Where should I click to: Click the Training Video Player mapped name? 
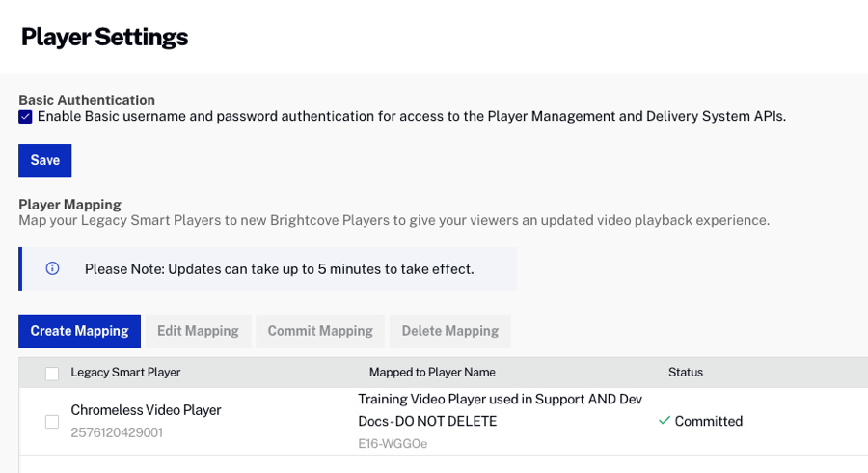tap(500, 409)
